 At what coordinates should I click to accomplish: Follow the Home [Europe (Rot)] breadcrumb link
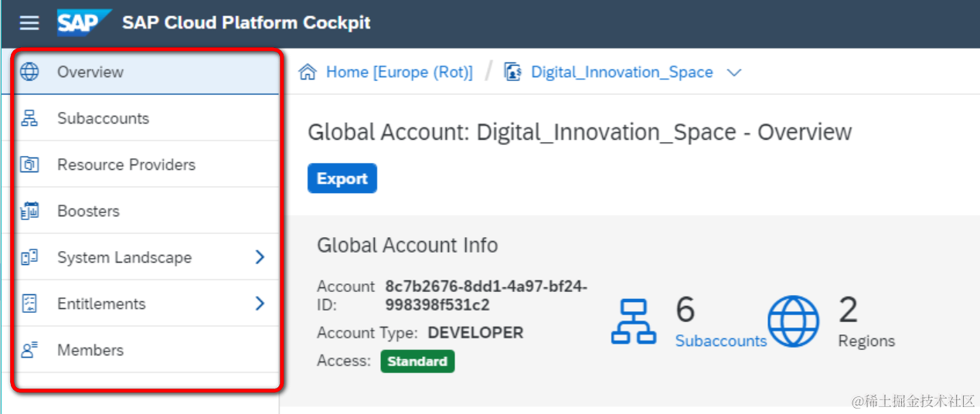[x=399, y=73]
